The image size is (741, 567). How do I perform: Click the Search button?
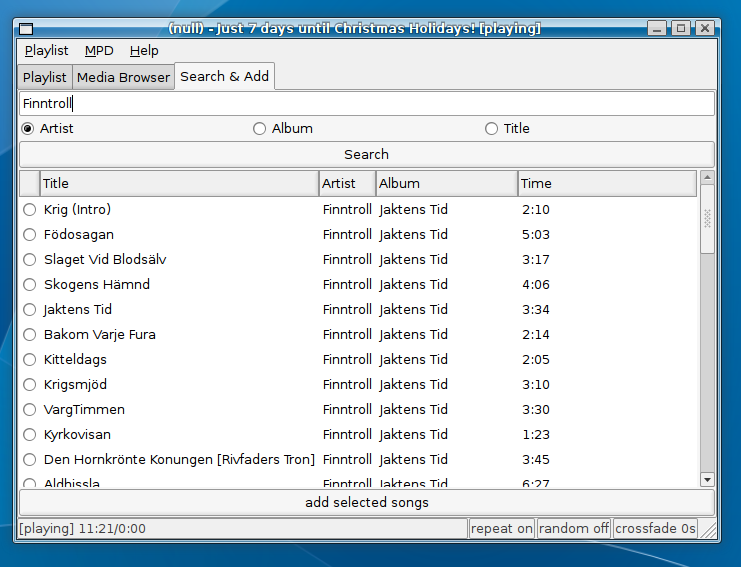coord(367,155)
